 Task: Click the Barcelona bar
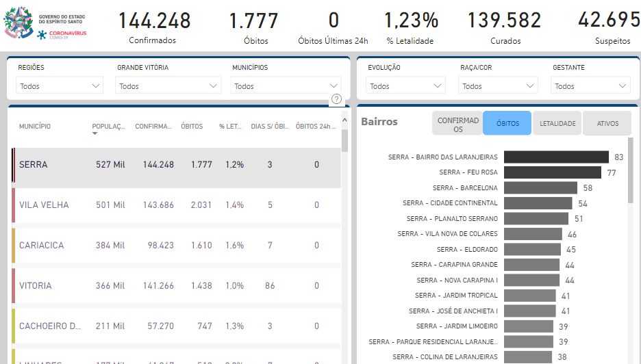pyautogui.click(x=540, y=187)
